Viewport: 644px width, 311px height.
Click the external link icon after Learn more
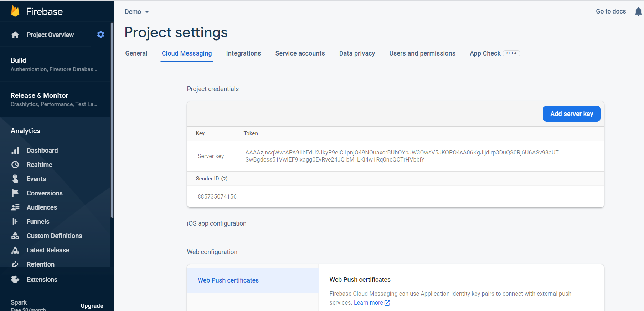(x=387, y=303)
